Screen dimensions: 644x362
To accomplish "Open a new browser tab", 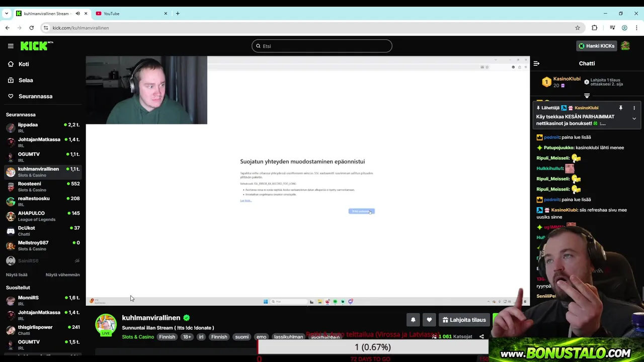I will click(x=178, y=14).
